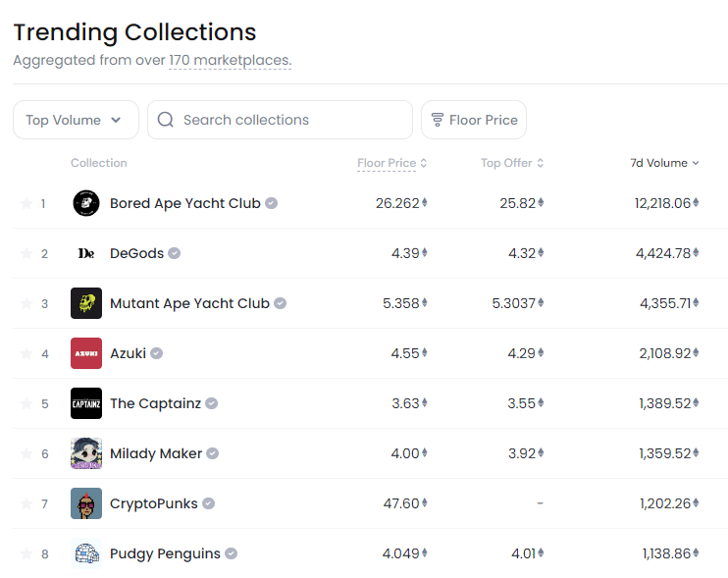
Task: Star the CryptoPunks collection row
Action: click(26, 503)
